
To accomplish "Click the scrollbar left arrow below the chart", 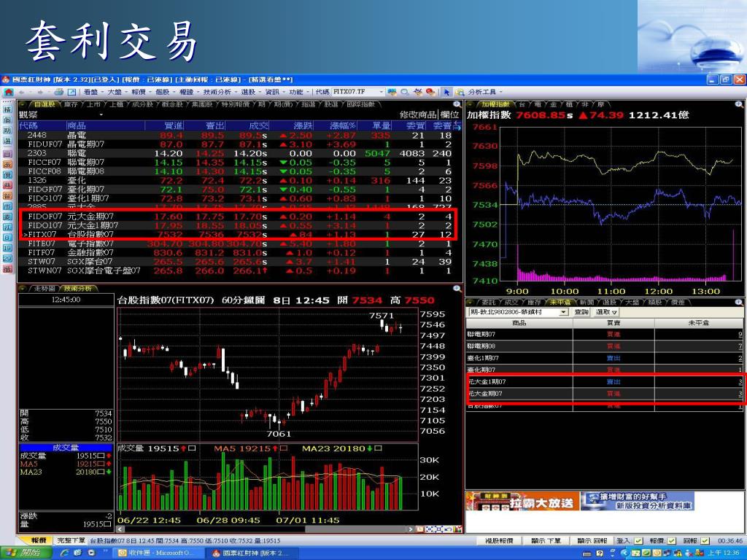I will coord(121,529).
